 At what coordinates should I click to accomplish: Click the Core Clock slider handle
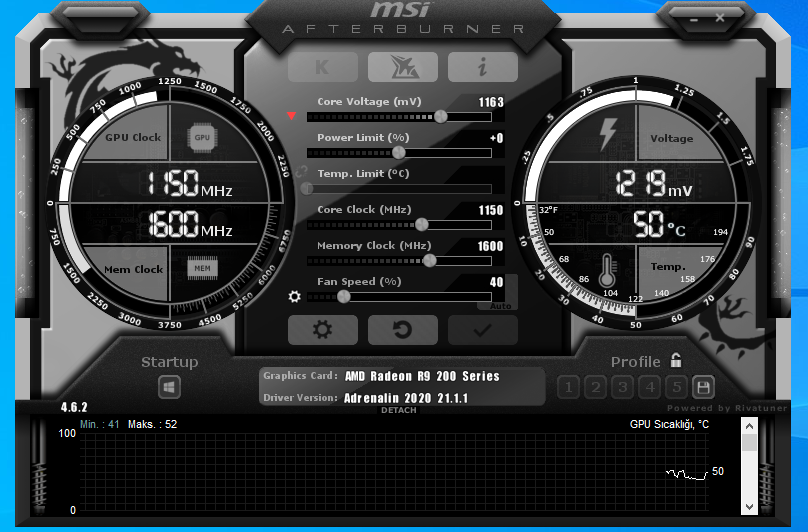tap(422, 224)
